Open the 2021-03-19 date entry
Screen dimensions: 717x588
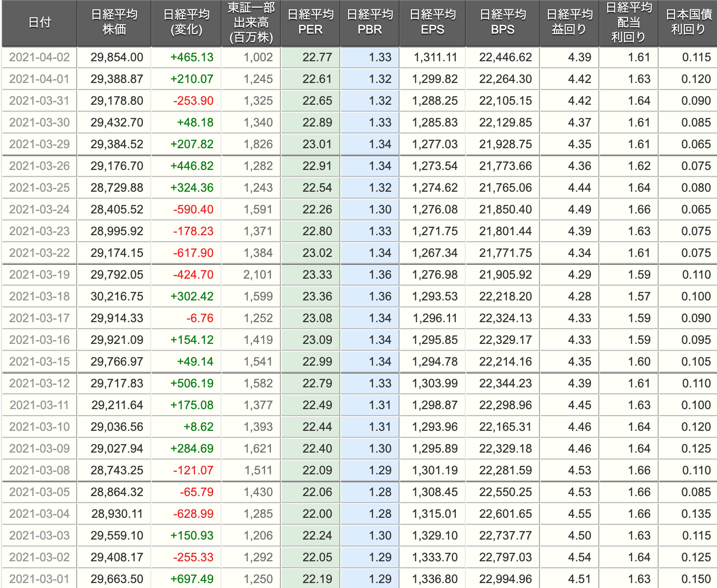pyautogui.click(x=40, y=275)
